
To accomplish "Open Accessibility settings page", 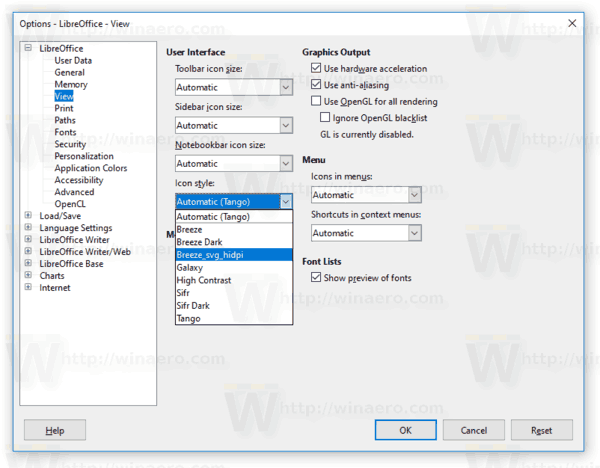I will coord(79,180).
